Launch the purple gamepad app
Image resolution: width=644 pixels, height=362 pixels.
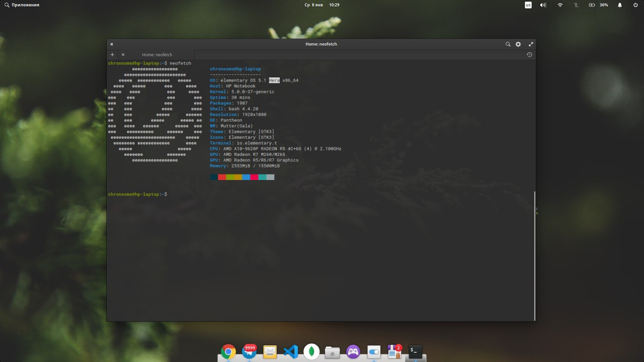[353, 351]
